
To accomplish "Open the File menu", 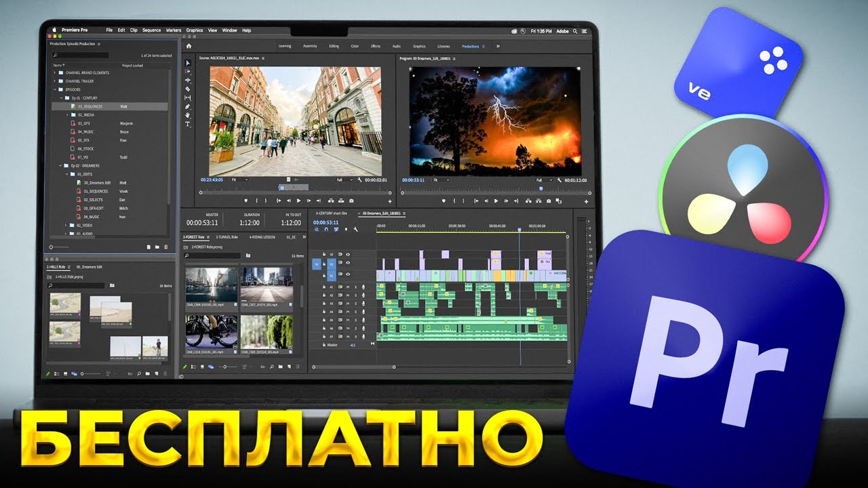I will [x=109, y=30].
